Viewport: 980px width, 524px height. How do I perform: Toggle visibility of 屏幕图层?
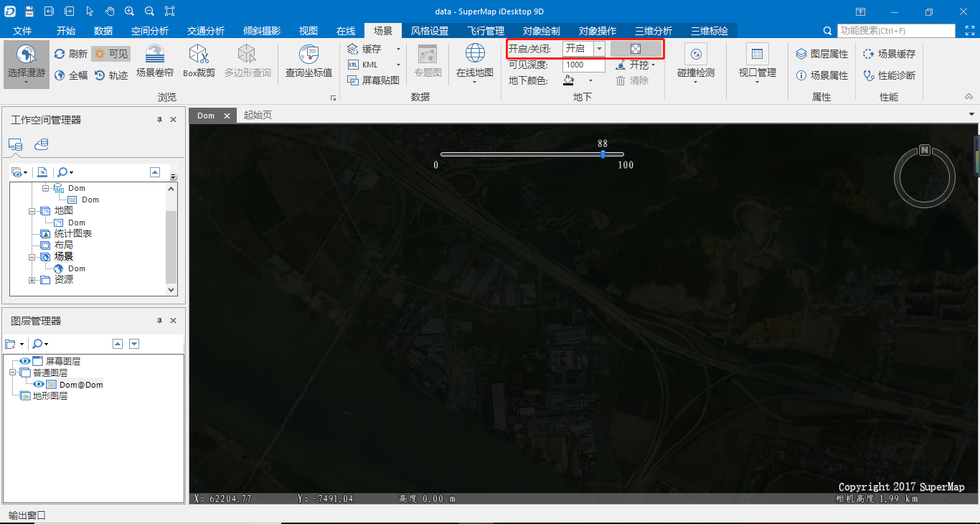(25, 361)
